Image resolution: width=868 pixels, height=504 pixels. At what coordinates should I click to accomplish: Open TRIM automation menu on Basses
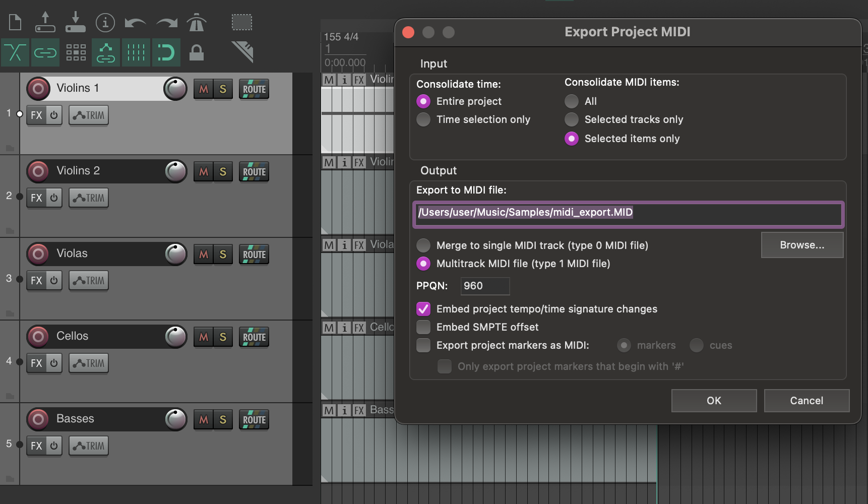pyautogui.click(x=89, y=446)
